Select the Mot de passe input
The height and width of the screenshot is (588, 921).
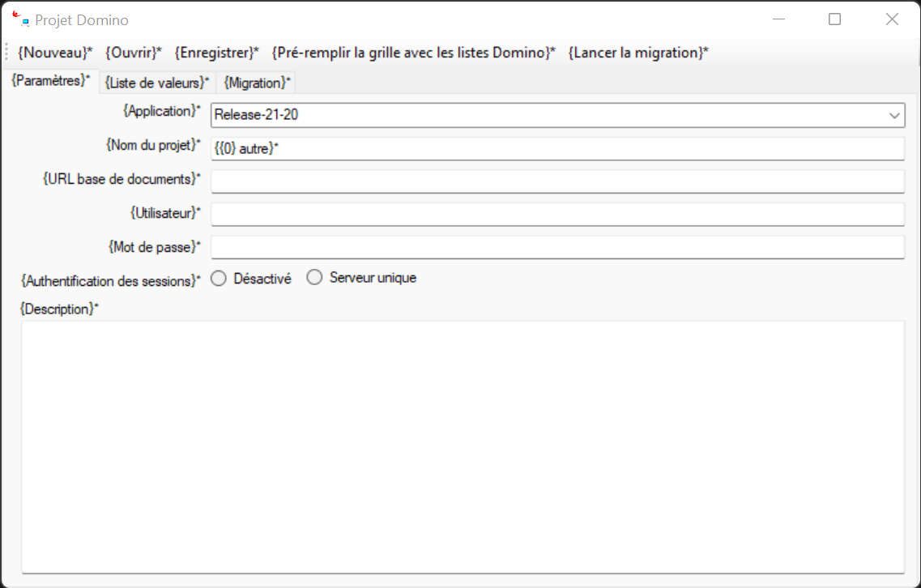tap(557, 247)
